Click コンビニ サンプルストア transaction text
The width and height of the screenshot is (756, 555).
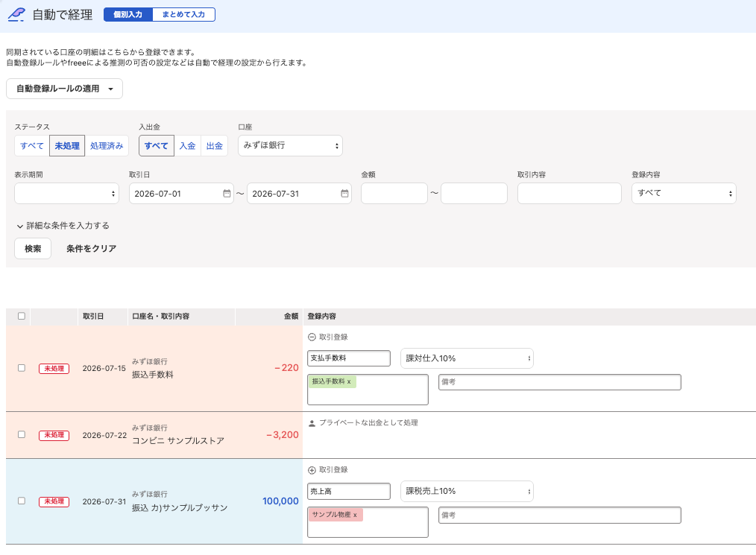[x=178, y=441]
